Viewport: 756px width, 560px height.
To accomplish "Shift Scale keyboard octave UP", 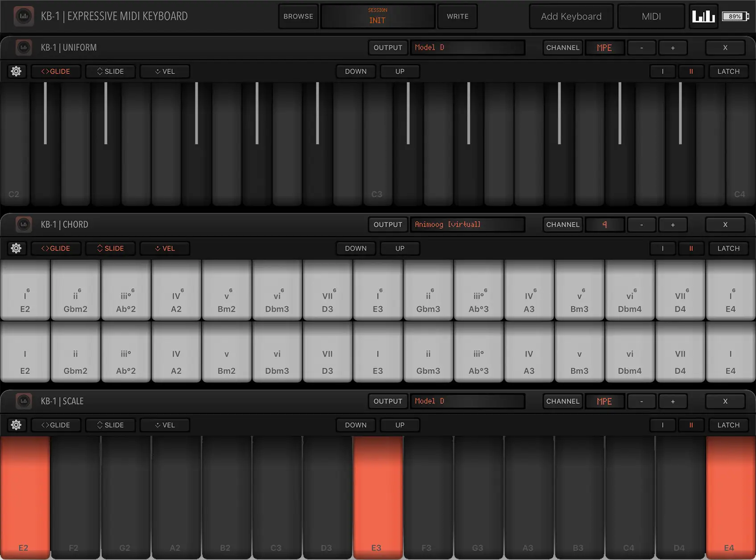I will click(400, 425).
